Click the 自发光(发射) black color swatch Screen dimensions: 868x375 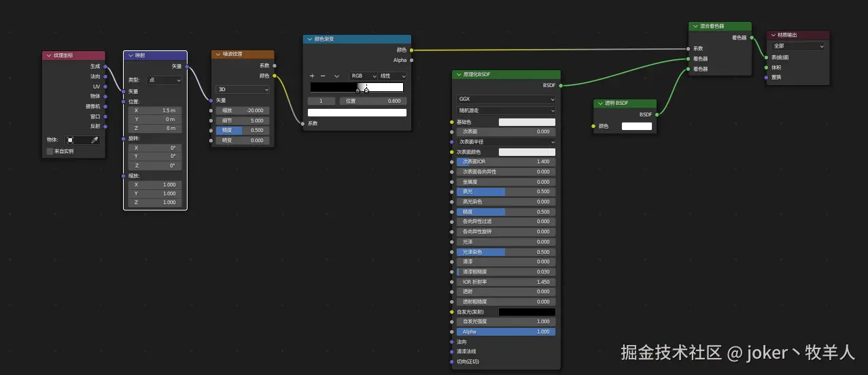(x=527, y=312)
